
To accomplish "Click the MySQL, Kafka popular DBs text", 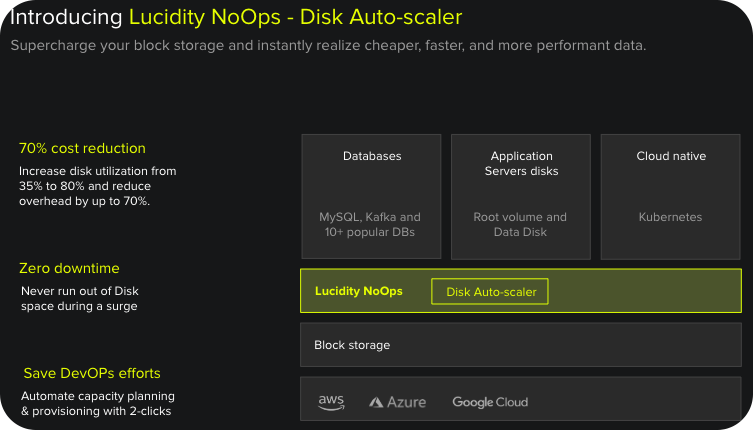I will click(370, 225).
